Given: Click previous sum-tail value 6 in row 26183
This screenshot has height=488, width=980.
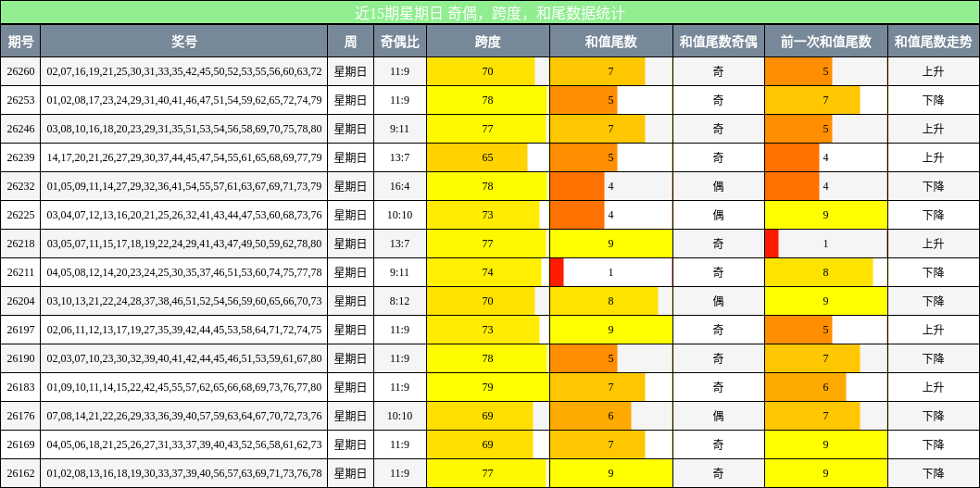Looking at the screenshot, I should tap(825, 387).
